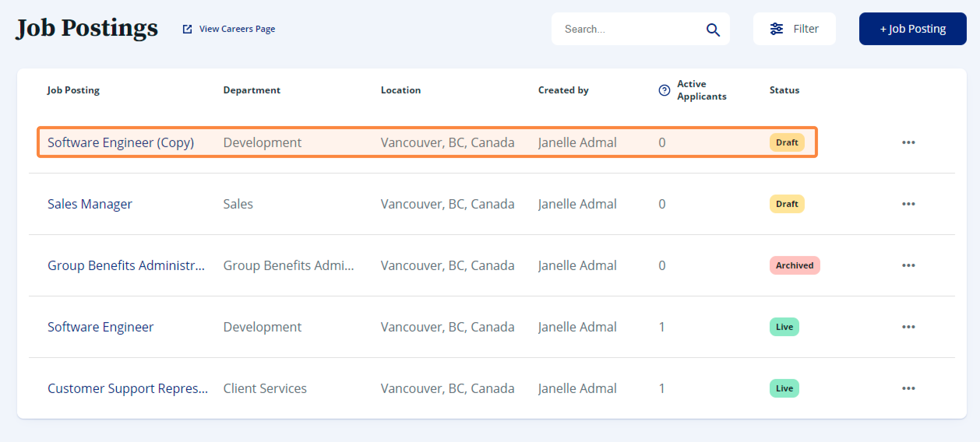Open the View Careers Page link
The height and width of the screenshot is (442, 980).
click(x=237, y=29)
